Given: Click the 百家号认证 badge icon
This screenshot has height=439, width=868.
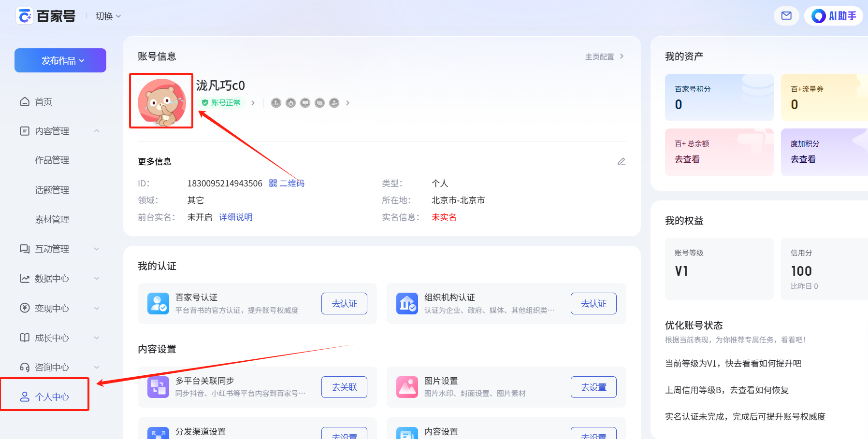Looking at the screenshot, I should 158,303.
